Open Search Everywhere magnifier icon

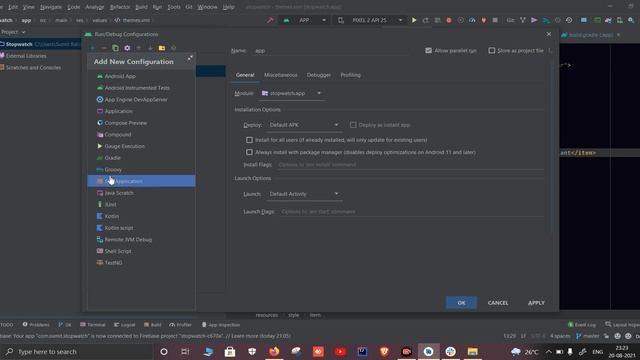pyautogui.click(x=631, y=20)
